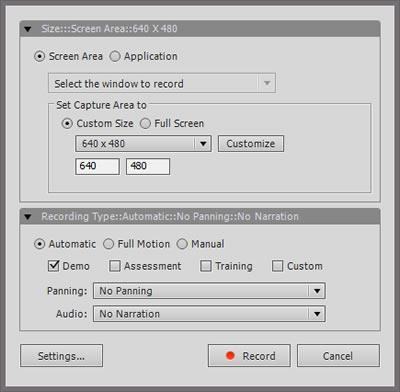Select the Screen Area radio button
The width and height of the screenshot is (400, 392).
(39, 56)
